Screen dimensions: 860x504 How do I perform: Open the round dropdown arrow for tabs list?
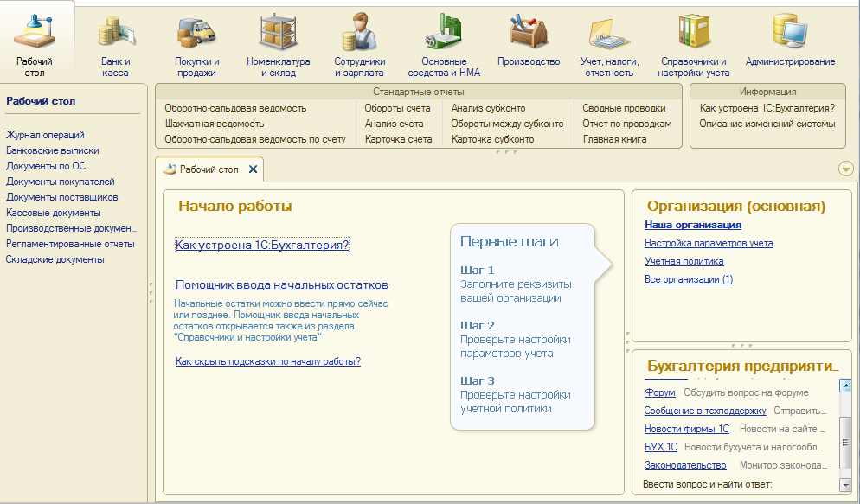(846, 169)
